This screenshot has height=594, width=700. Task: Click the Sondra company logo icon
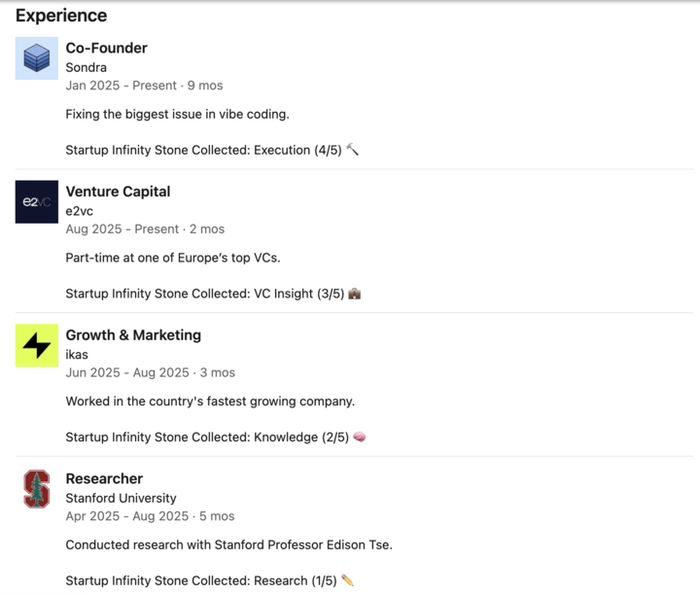point(37,57)
